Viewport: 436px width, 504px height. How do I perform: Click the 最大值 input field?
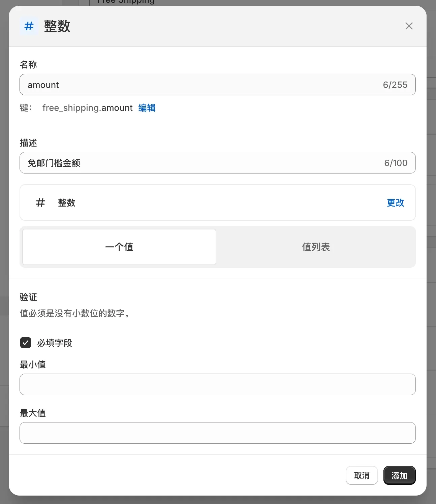point(218,433)
